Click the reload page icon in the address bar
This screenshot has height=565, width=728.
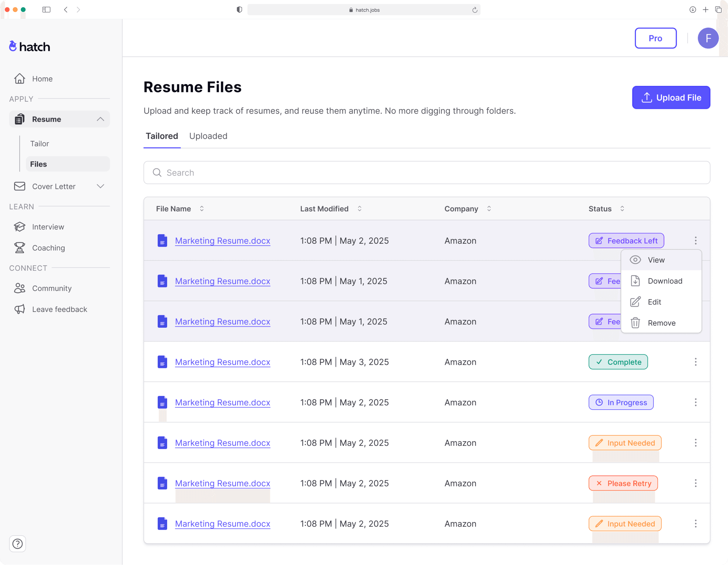(475, 10)
